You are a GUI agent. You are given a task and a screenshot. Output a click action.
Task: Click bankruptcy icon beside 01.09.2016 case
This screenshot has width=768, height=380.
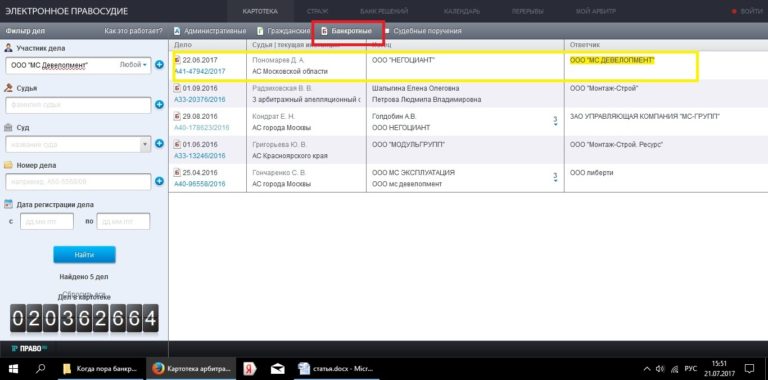[178, 88]
